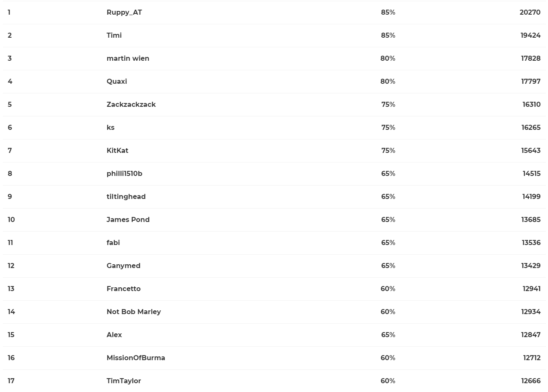548x392 pixels.
Task: Click the top score 20270
Action: coord(530,12)
